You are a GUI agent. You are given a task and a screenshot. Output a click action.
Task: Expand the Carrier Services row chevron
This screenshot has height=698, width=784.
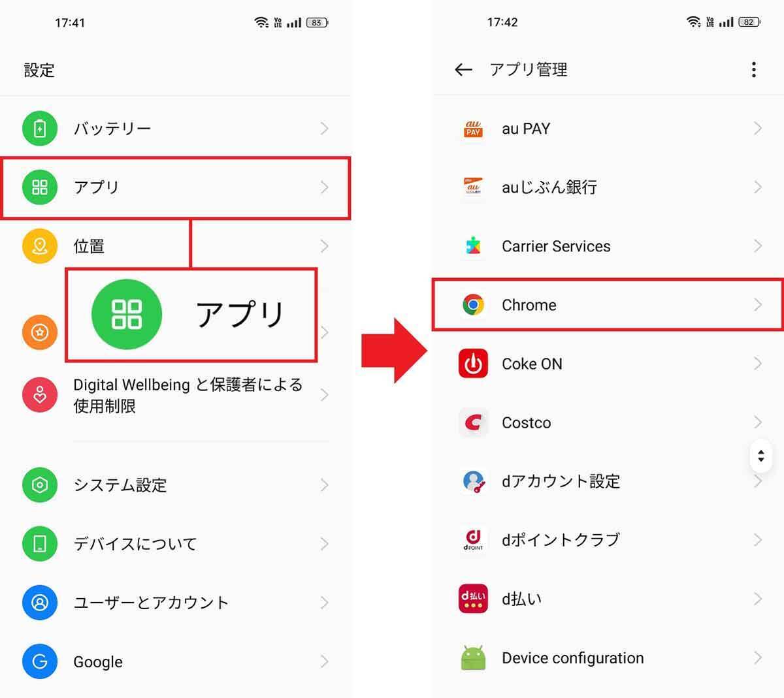[757, 246]
